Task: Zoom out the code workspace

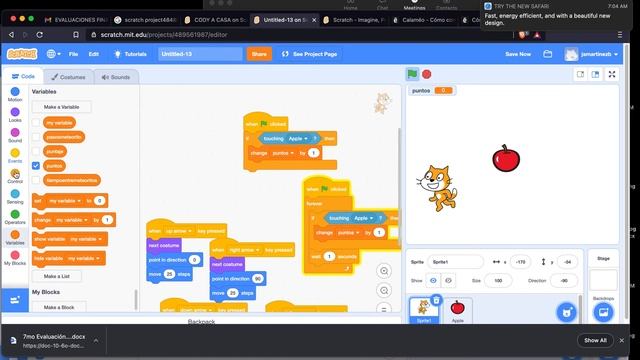Action: point(384,291)
